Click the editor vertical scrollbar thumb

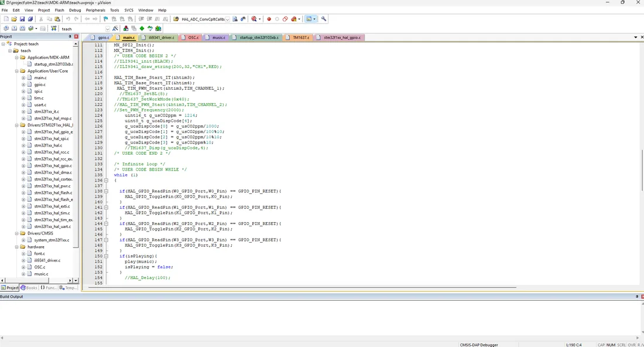(642, 170)
